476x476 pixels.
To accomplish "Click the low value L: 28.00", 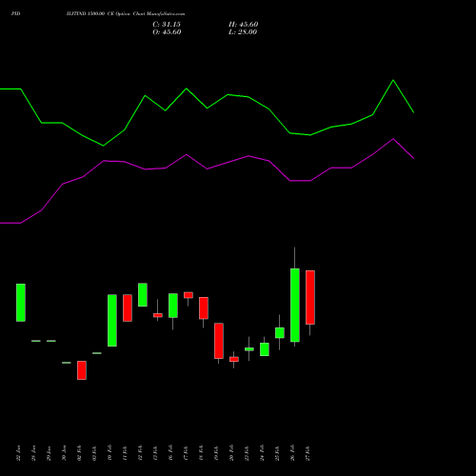I will [243, 32].
